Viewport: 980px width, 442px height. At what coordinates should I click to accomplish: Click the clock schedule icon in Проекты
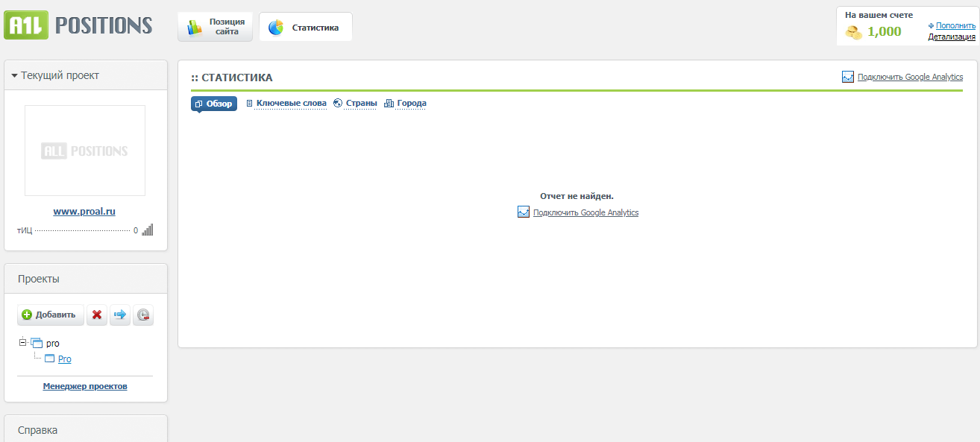143,315
